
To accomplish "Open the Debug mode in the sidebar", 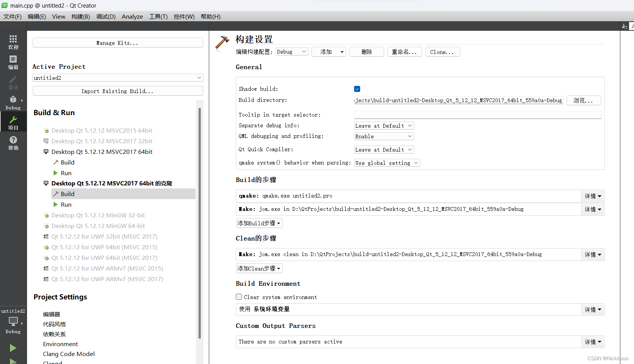I will click(13, 103).
